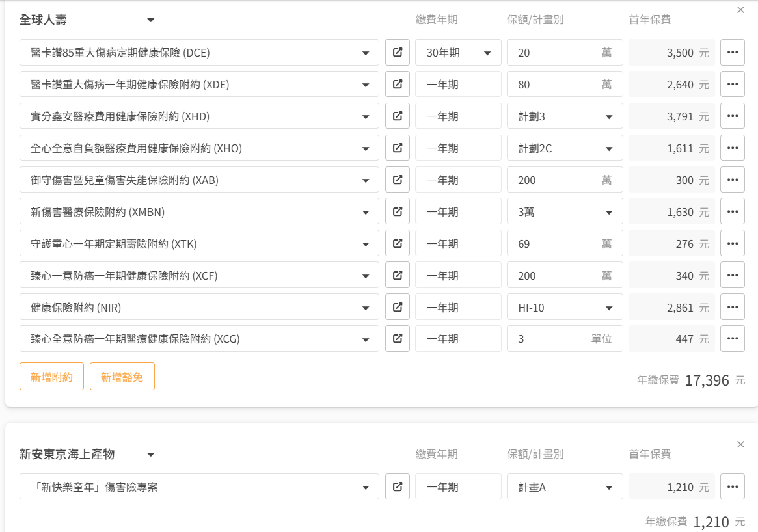The width and height of the screenshot is (758, 532).
Task: Close the 新安東京海上產物 card
Action: click(740, 444)
